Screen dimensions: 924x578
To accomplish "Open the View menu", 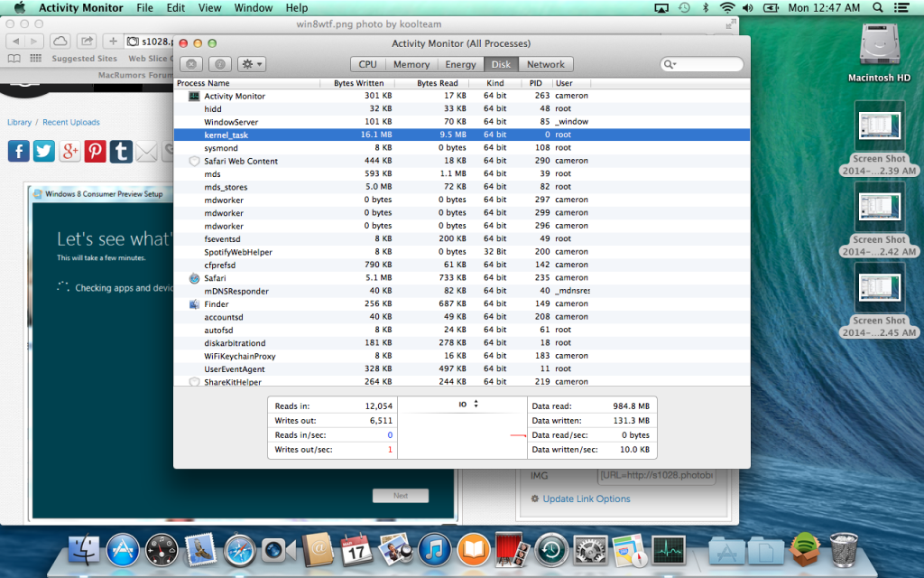I will click(209, 7).
